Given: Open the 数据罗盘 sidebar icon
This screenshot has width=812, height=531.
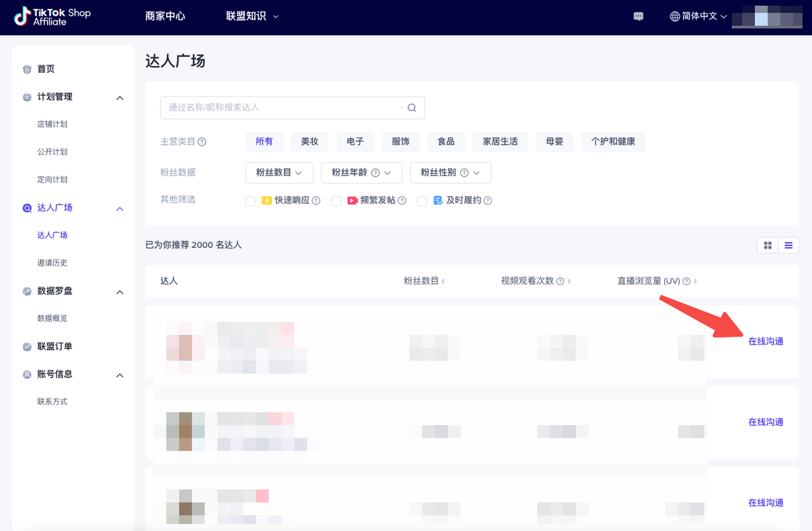Looking at the screenshot, I should point(26,291).
